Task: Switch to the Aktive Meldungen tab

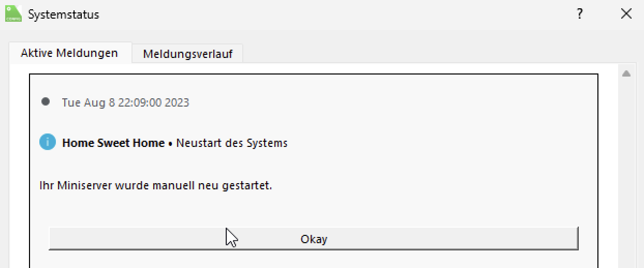Action: pyautogui.click(x=69, y=53)
